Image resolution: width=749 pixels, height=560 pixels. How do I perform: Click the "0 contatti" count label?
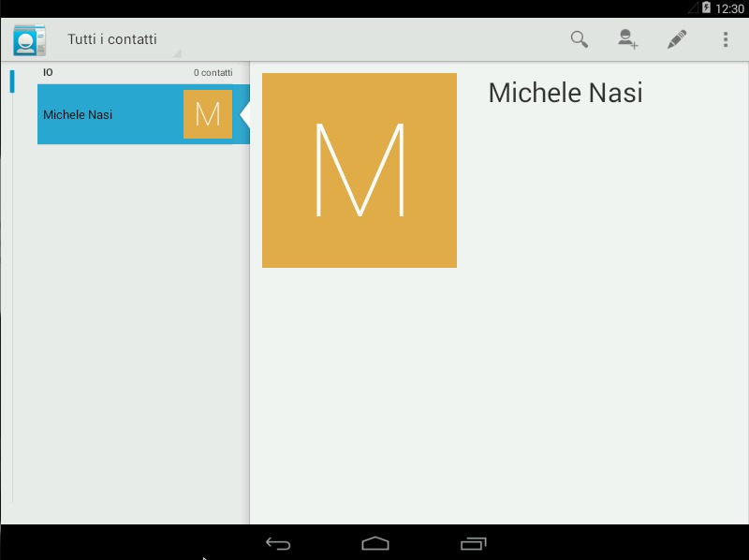click(213, 73)
